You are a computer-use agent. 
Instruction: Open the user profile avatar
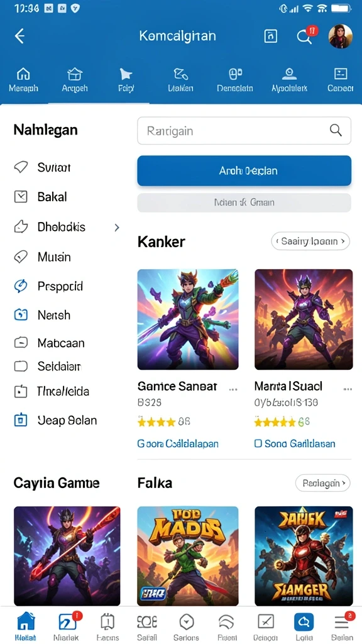(x=340, y=36)
